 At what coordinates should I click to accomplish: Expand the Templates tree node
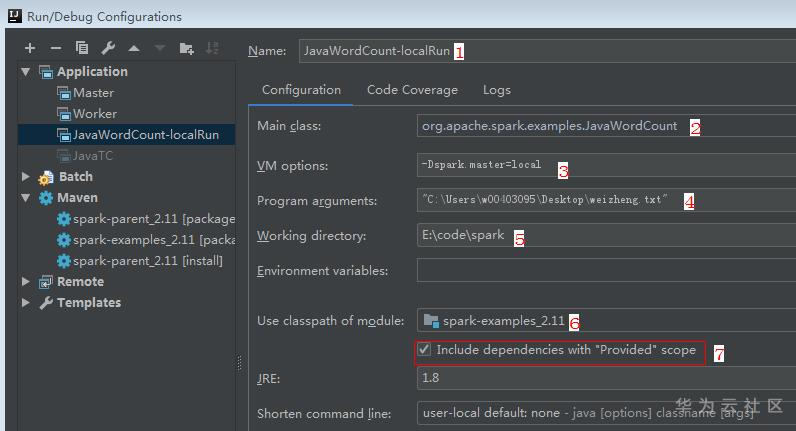(26, 303)
